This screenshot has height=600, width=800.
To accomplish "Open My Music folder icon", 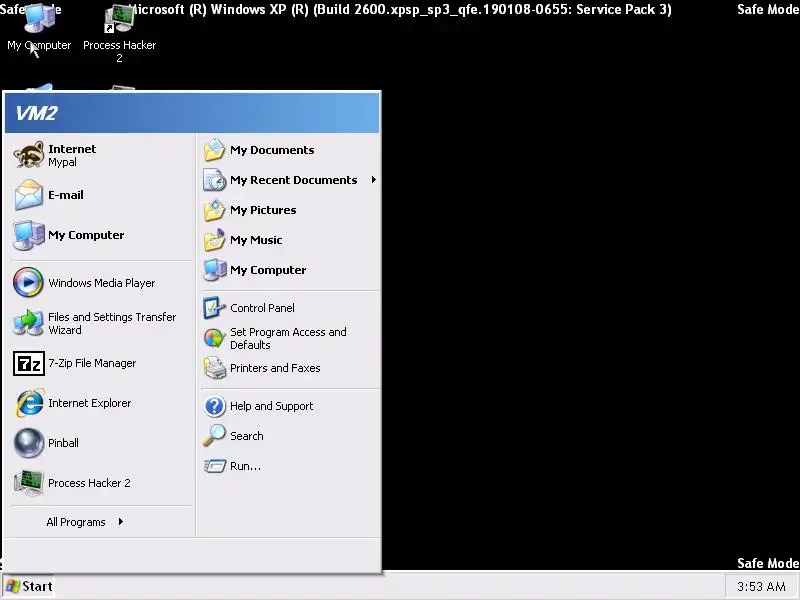I will click(x=214, y=240).
